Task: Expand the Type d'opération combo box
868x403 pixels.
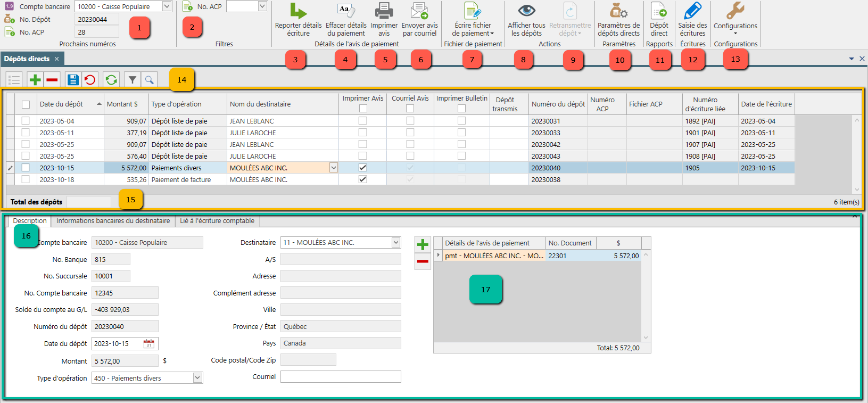Action: point(197,378)
